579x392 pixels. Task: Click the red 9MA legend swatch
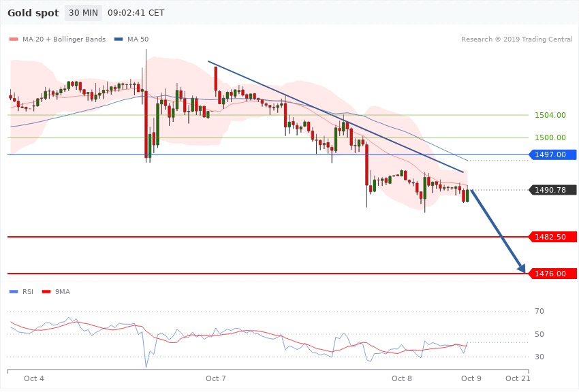(47, 292)
